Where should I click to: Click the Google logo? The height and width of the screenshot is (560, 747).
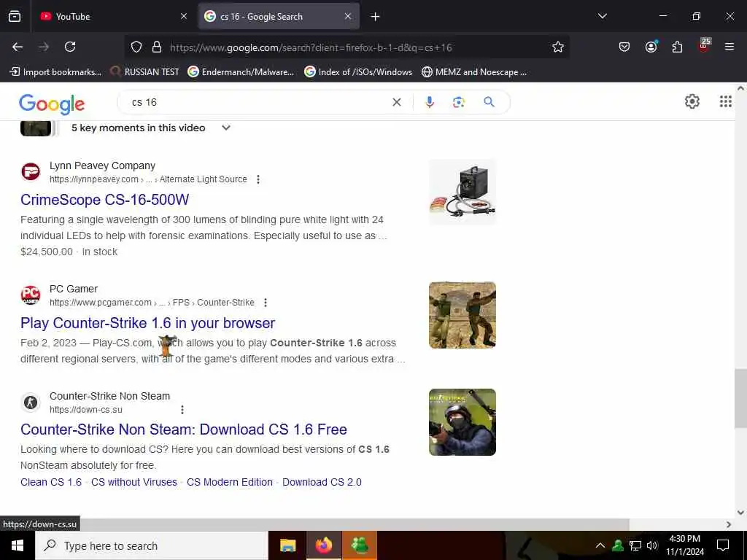click(52, 104)
